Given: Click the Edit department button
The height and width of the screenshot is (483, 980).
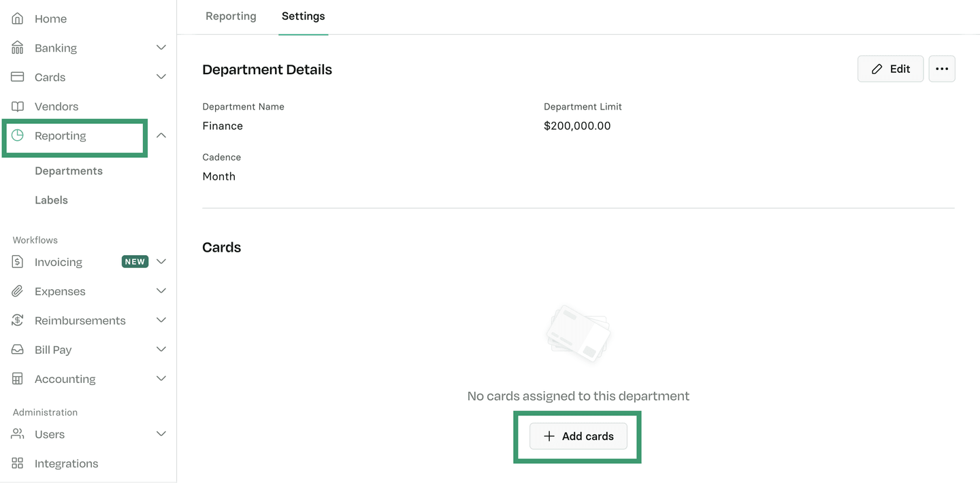Looking at the screenshot, I should tap(890, 69).
